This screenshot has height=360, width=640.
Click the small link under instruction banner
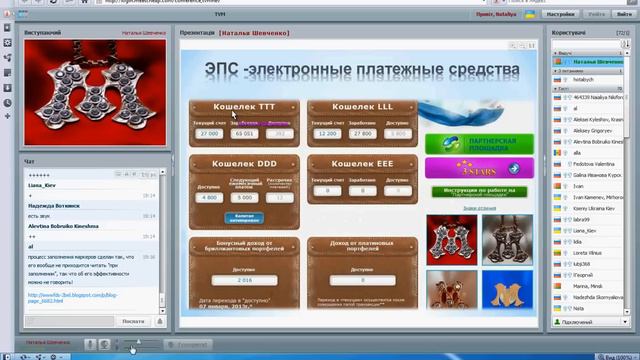pos(479,208)
